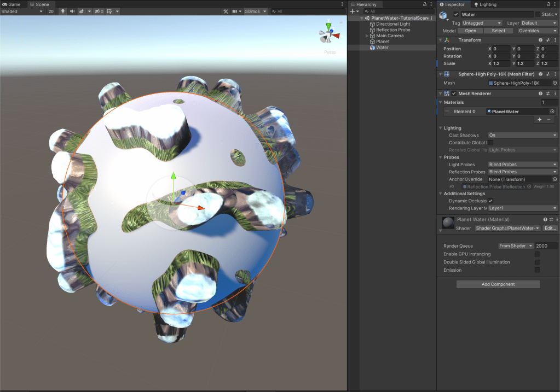560x392 pixels.
Task: Toggle Enable GPU Instancing checkbox
Action: (537, 254)
